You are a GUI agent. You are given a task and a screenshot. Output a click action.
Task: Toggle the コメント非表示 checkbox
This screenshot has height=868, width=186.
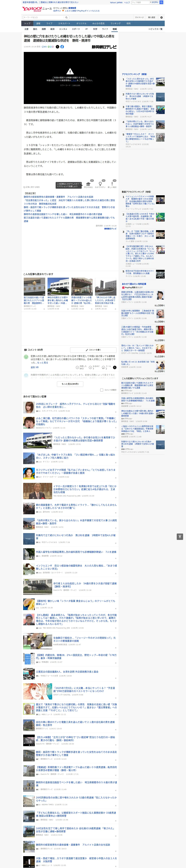pyautogui.click(x=102, y=390)
